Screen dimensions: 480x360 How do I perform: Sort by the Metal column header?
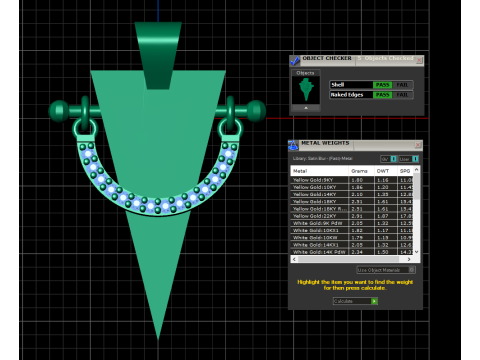pyautogui.click(x=320, y=171)
